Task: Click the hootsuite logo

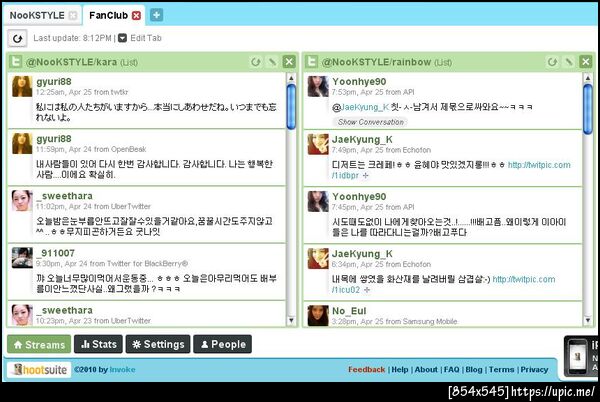Action: pos(39,369)
